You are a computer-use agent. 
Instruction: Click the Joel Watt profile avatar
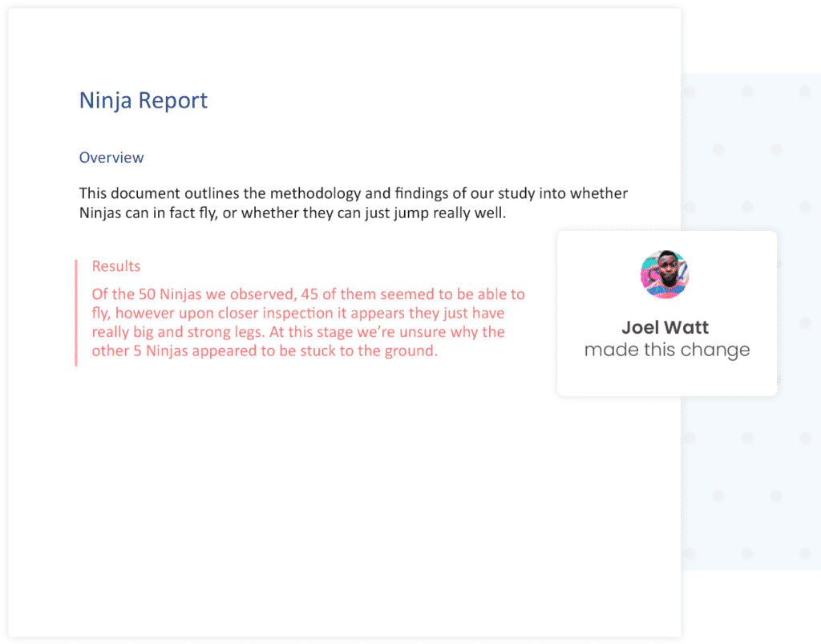[x=665, y=273]
